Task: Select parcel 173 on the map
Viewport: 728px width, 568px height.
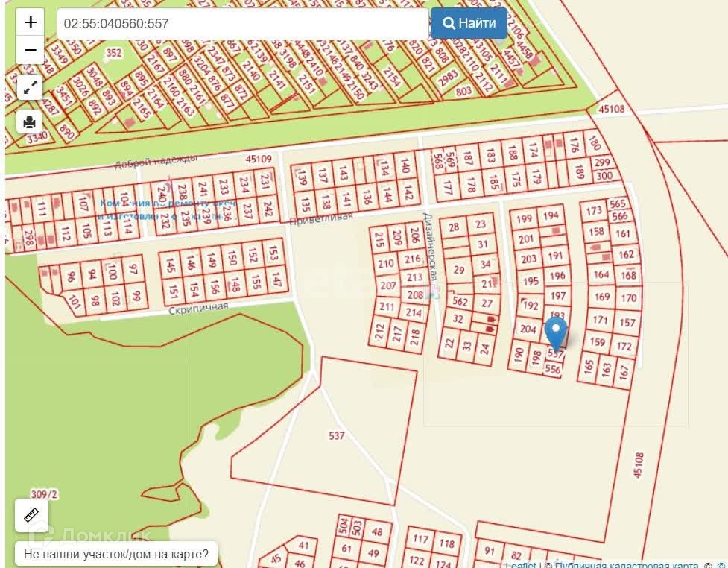Action: coord(594,211)
